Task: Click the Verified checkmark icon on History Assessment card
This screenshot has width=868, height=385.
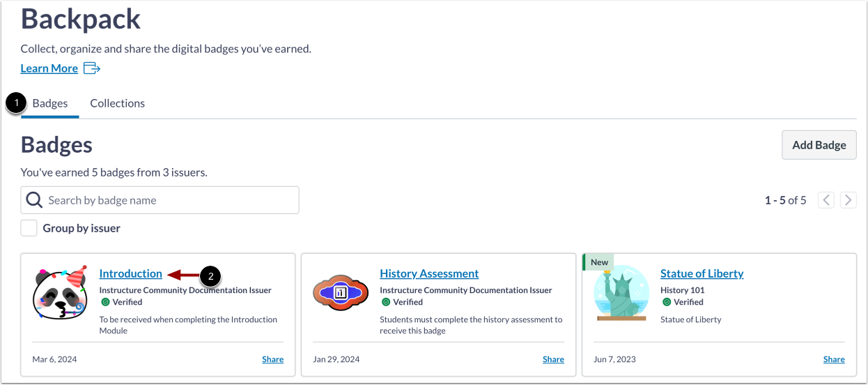Action: click(386, 302)
